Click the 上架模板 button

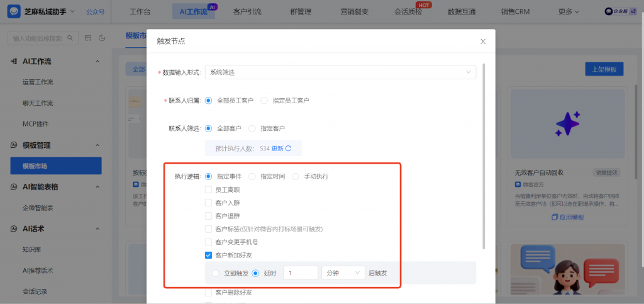click(x=604, y=69)
